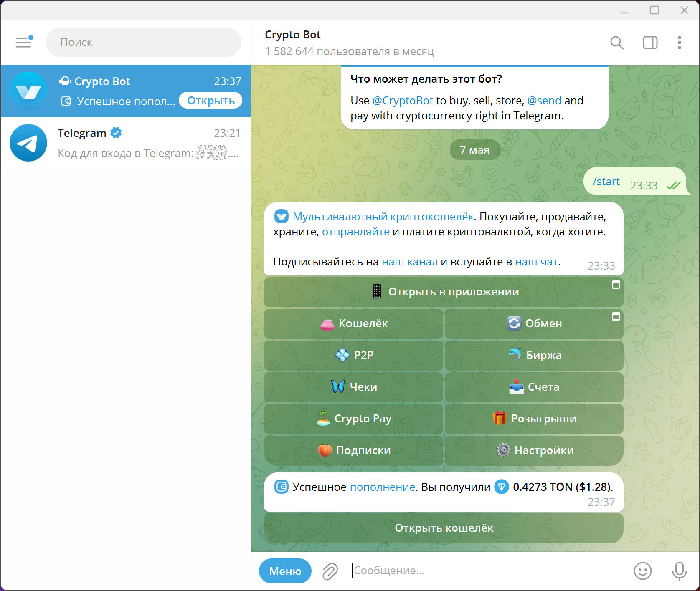700x591 pixels.
Task: Click the web-app indicator on Обмен
Action: [616, 317]
